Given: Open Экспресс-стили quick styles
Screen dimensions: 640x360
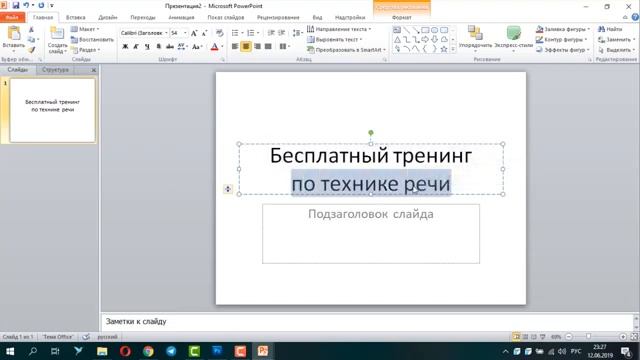Looking at the screenshot, I should point(513,39).
